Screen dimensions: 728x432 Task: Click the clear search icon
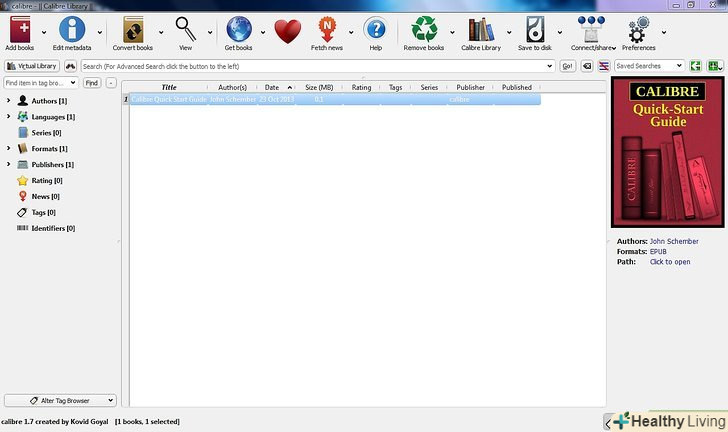pyautogui.click(x=587, y=66)
